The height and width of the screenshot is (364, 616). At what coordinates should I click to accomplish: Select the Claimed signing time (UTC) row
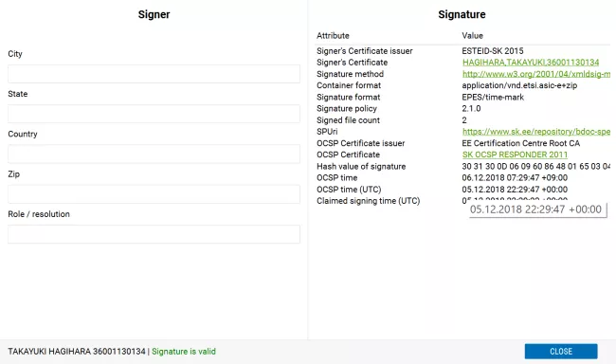(x=463, y=201)
